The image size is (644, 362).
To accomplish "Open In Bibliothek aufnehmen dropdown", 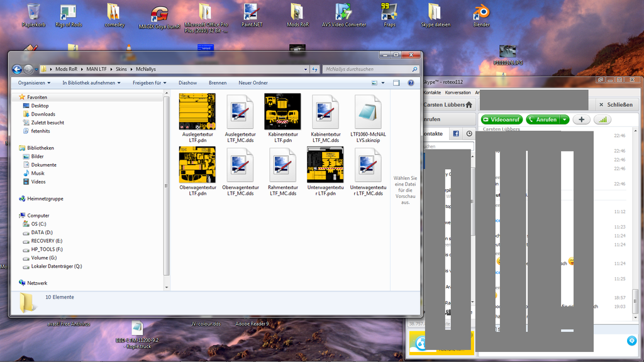I will tap(91, 83).
